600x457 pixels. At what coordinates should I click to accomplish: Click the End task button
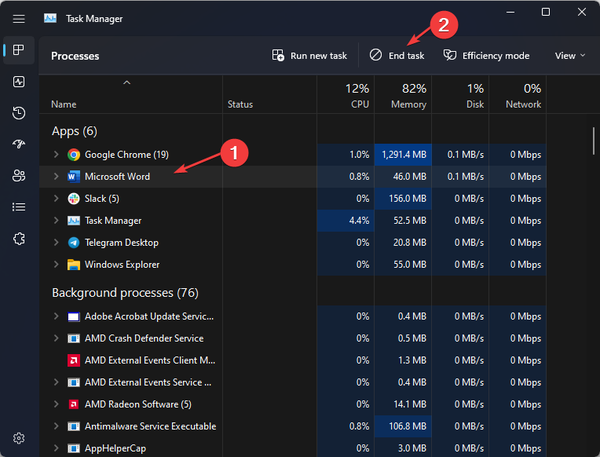pos(397,56)
